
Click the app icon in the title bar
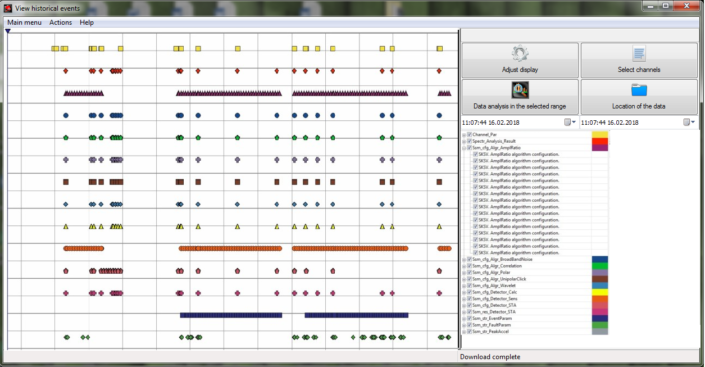(8, 8)
